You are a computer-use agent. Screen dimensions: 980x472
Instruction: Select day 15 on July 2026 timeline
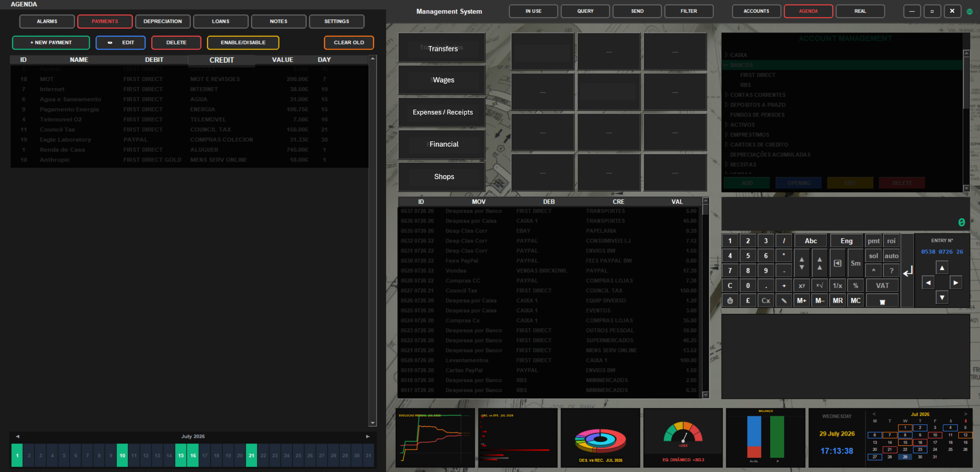pos(181,455)
